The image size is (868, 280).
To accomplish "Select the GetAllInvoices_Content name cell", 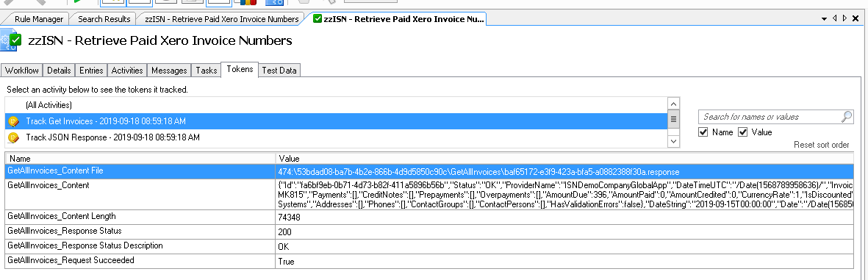I will (x=140, y=194).
